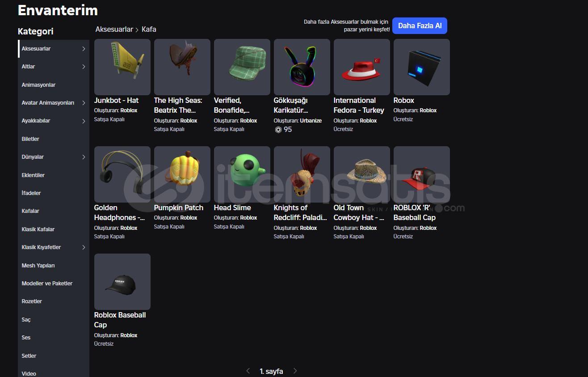Image resolution: width=588 pixels, height=377 pixels.
Task: Expand the Dünyalar category chevron
Action: tap(84, 157)
